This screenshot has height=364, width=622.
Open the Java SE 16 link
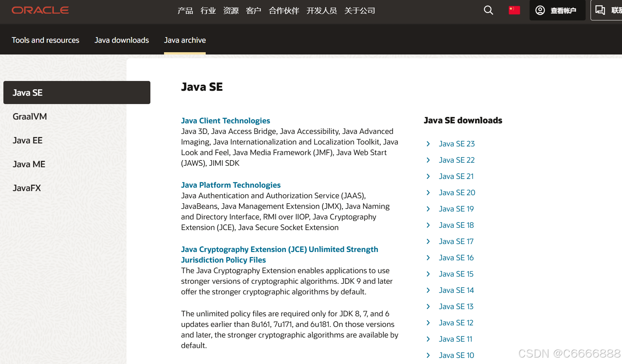click(456, 258)
